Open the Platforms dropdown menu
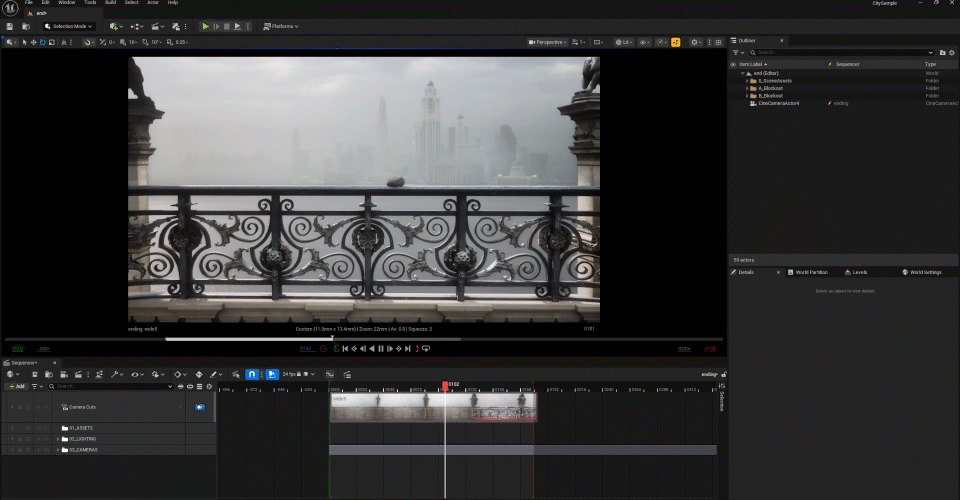960x500 pixels. (281, 26)
